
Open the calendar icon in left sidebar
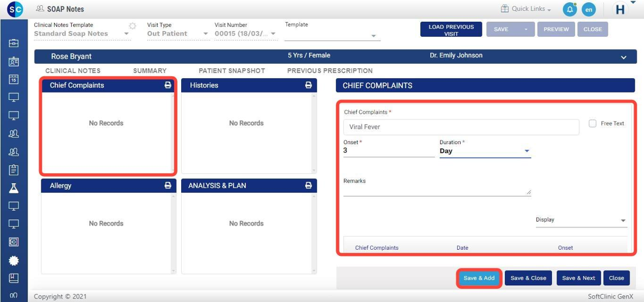click(x=14, y=80)
